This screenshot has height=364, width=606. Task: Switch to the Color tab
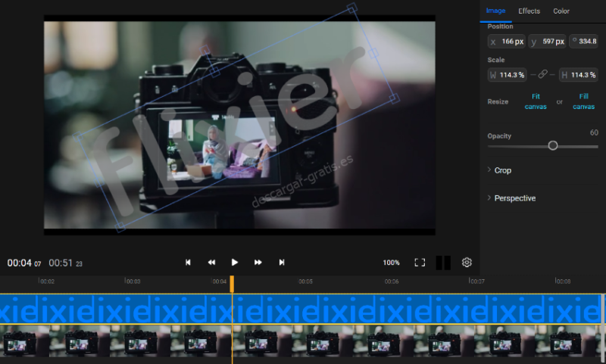click(x=561, y=11)
